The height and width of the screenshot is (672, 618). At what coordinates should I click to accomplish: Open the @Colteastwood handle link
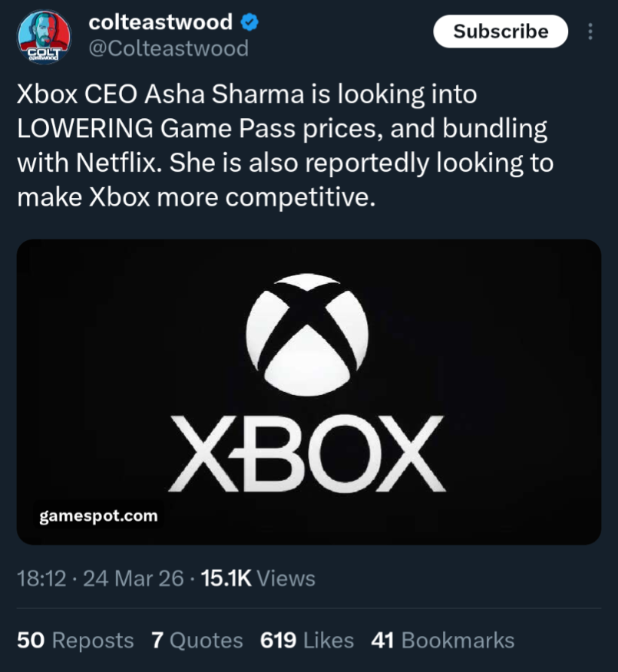tap(169, 48)
